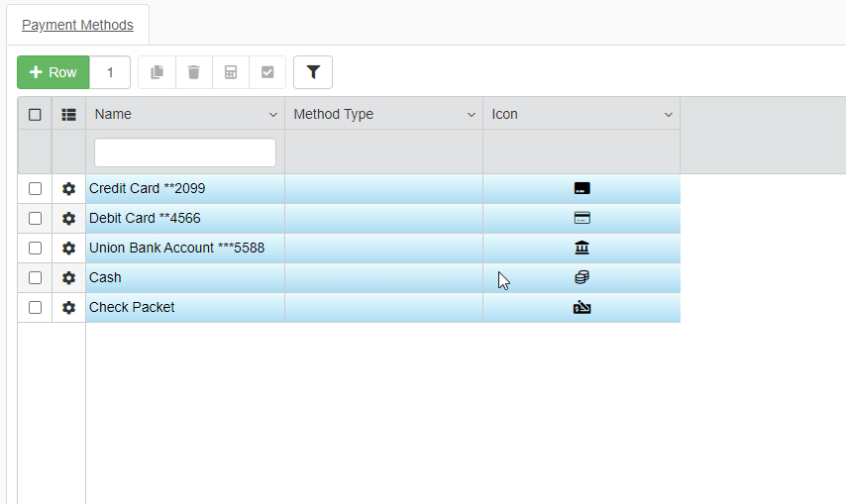
Task: Check the Check Packet row checkbox
Action: tap(35, 307)
